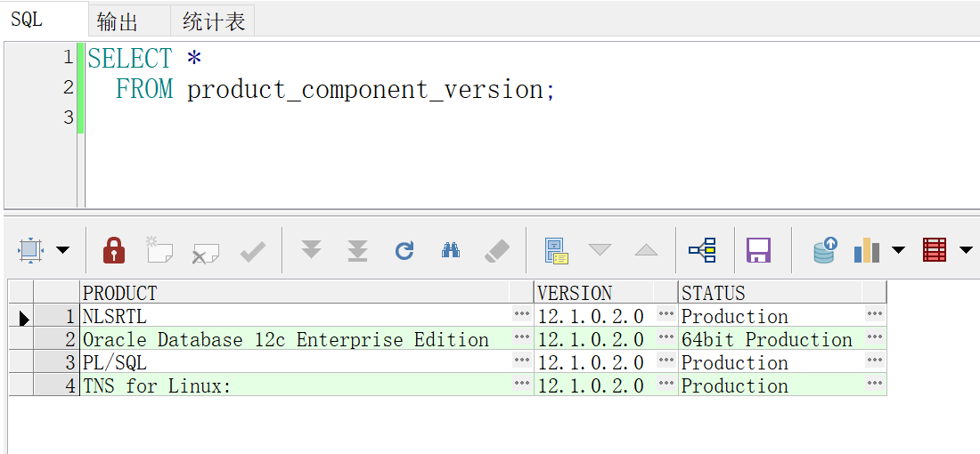980x454 pixels.
Task: Click the linked query tree icon
Action: tap(702, 250)
